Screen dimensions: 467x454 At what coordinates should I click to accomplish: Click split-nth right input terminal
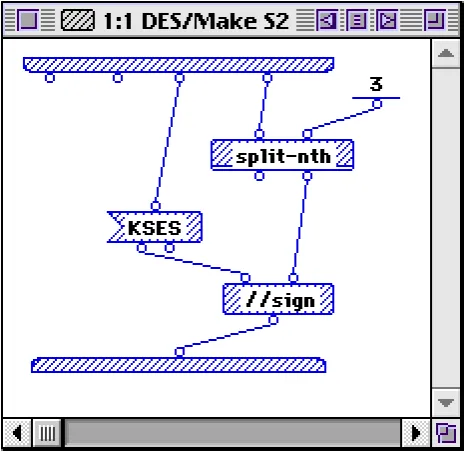pos(307,134)
